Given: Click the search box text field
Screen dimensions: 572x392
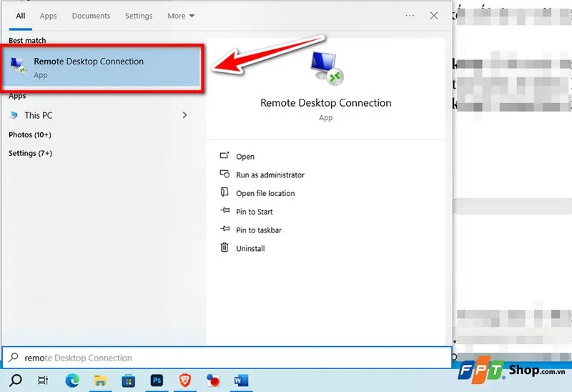Looking at the screenshot, I should (227, 358).
